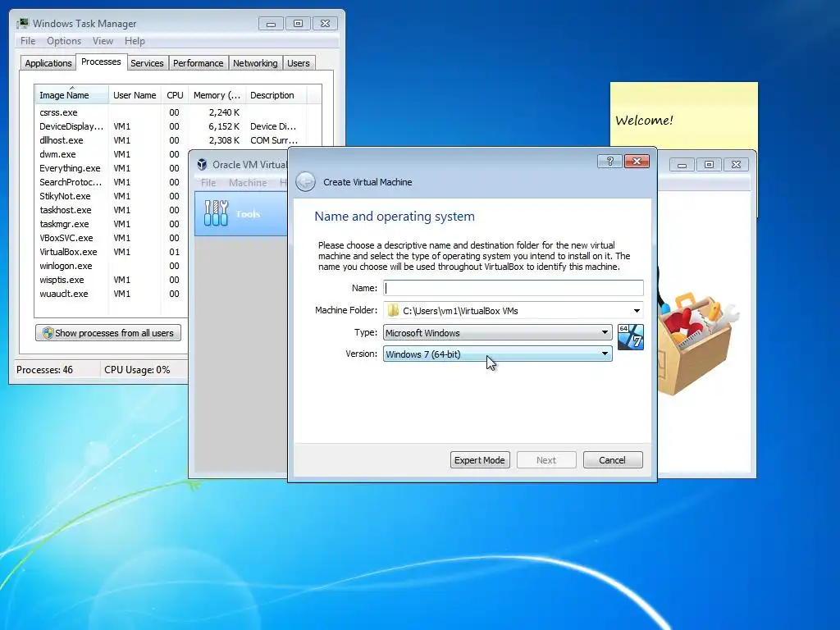This screenshot has height=630, width=840.
Task: Cancel the Create Virtual Machine wizard
Action: (612, 460)
